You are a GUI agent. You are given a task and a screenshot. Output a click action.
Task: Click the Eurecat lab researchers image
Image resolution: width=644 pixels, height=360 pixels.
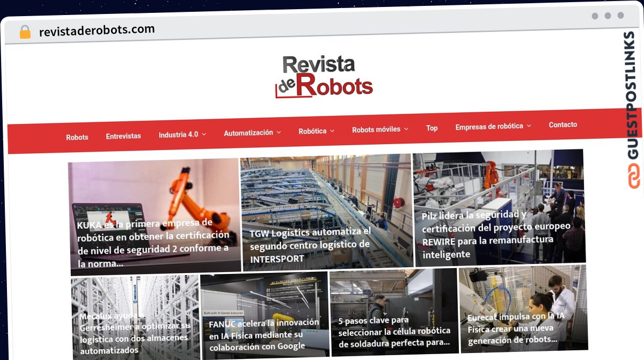523,309
